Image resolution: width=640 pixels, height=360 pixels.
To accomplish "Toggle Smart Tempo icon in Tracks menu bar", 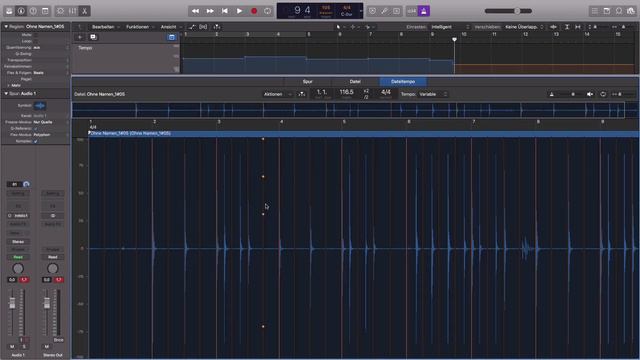I will click(217, 27).
